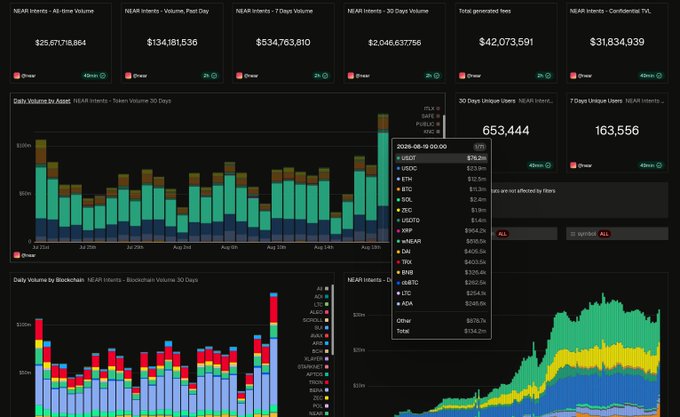This screenshot has width=680, height=417.
Task: Toggle the STARKNET series in blockchain legend
Action: click(313, 367)
